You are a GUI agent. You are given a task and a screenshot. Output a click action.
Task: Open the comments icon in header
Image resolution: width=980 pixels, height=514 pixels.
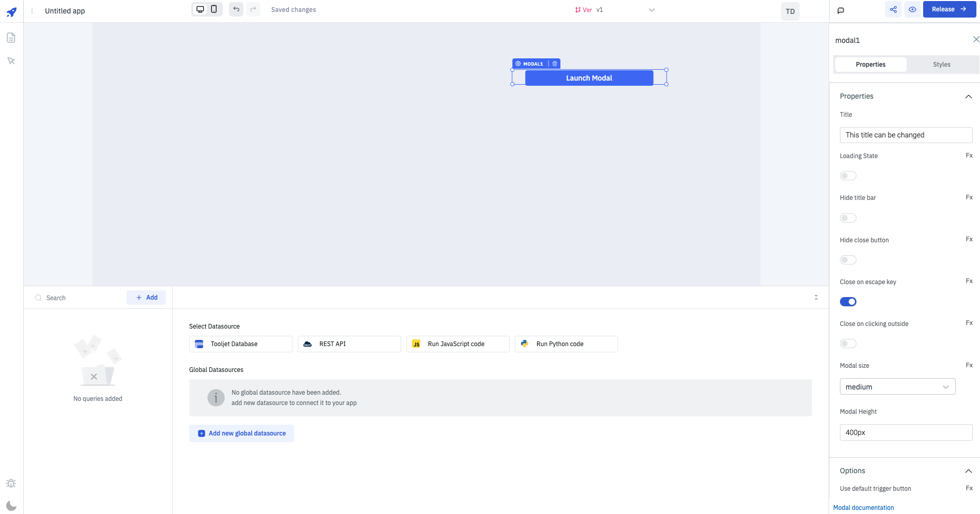coord(841,10)
